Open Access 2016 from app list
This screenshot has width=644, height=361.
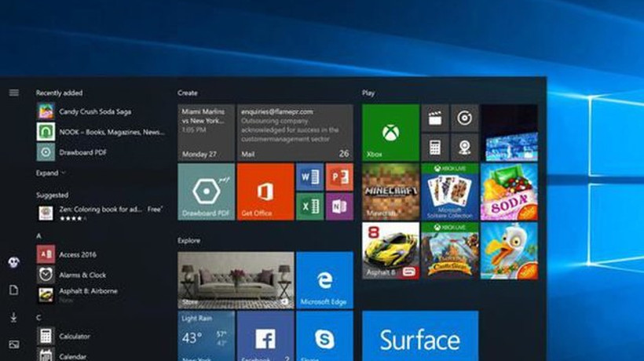click(x=67, y=254)
